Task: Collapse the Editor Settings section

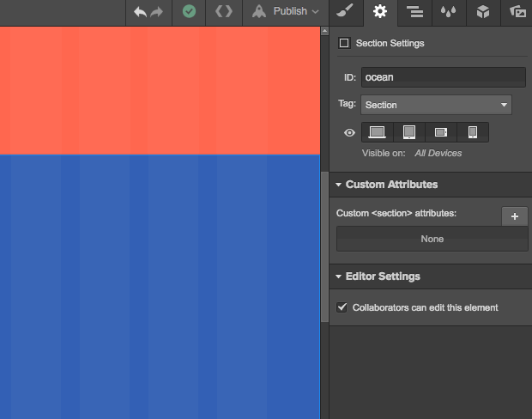Action: (x=339, y=276)
